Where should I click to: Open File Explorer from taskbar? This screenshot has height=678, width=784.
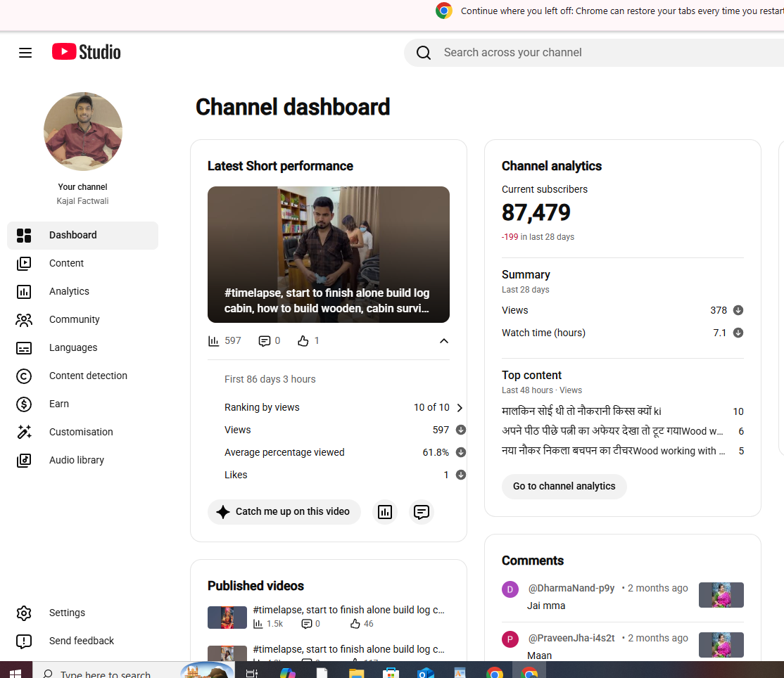(x=357, y=672)
